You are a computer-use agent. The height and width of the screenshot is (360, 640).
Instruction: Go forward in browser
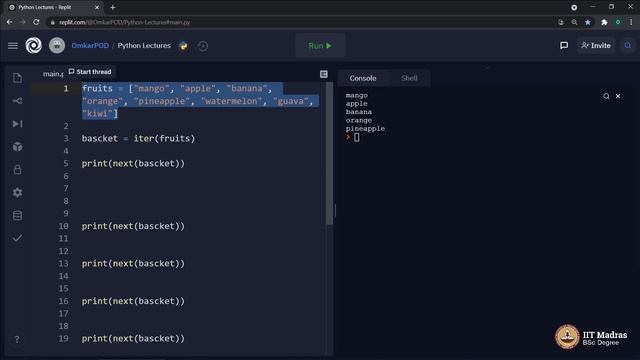click(x=23, y=22)
